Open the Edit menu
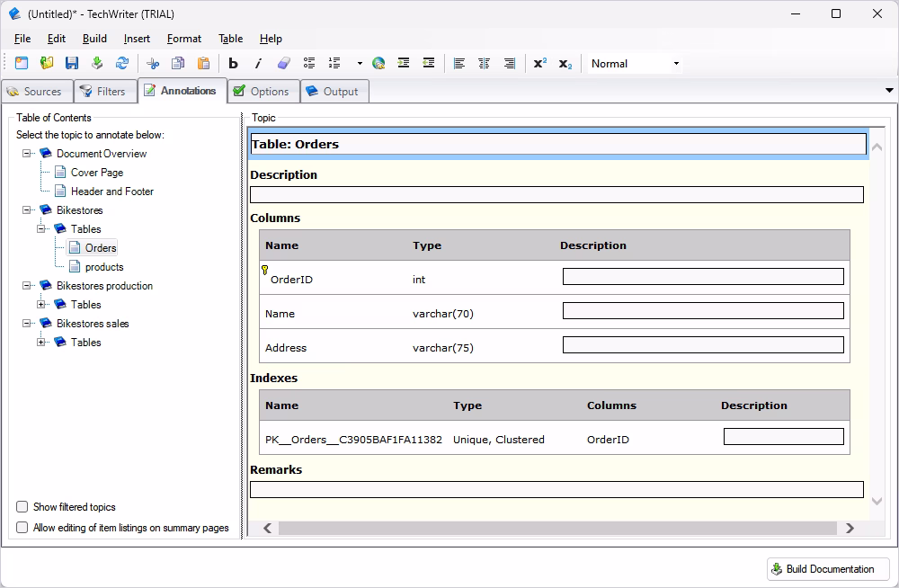 (56, 39)
